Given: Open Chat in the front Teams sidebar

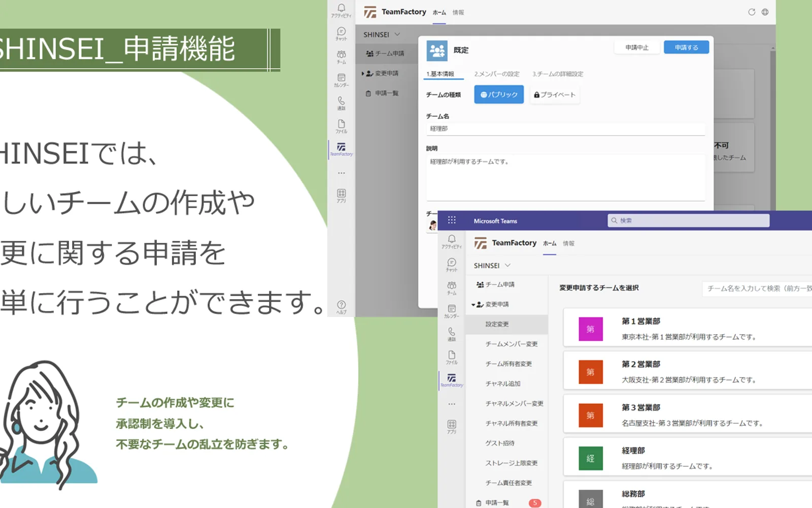Looking at the screenshot, I should (x=452, y=265).
